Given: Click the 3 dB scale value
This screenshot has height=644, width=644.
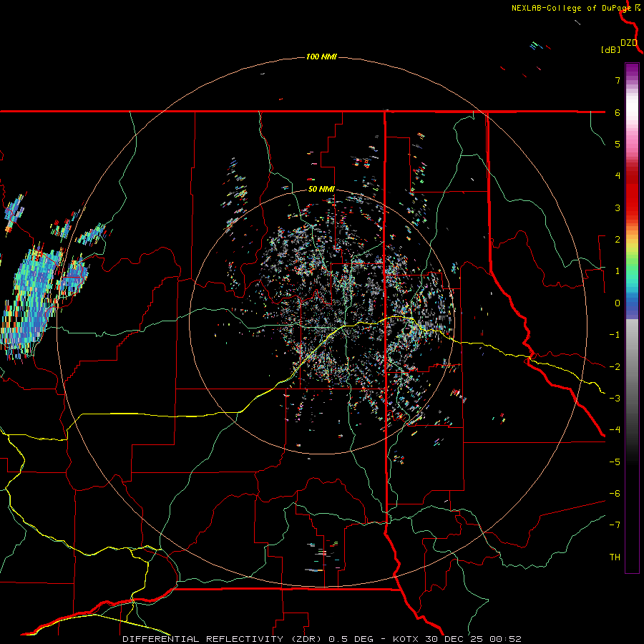Looking at the screenshot, I should point(618,208).
